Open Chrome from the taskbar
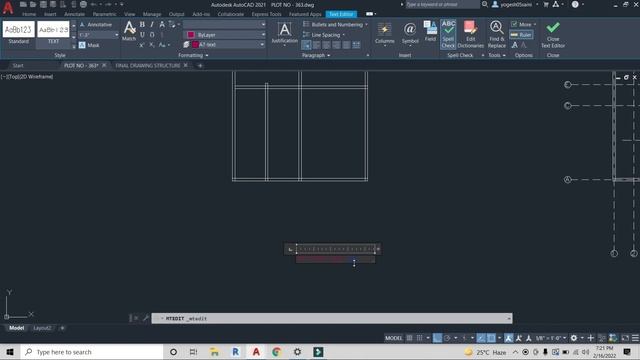This screenshot has width=640, height=360. (x=276, y=352)
